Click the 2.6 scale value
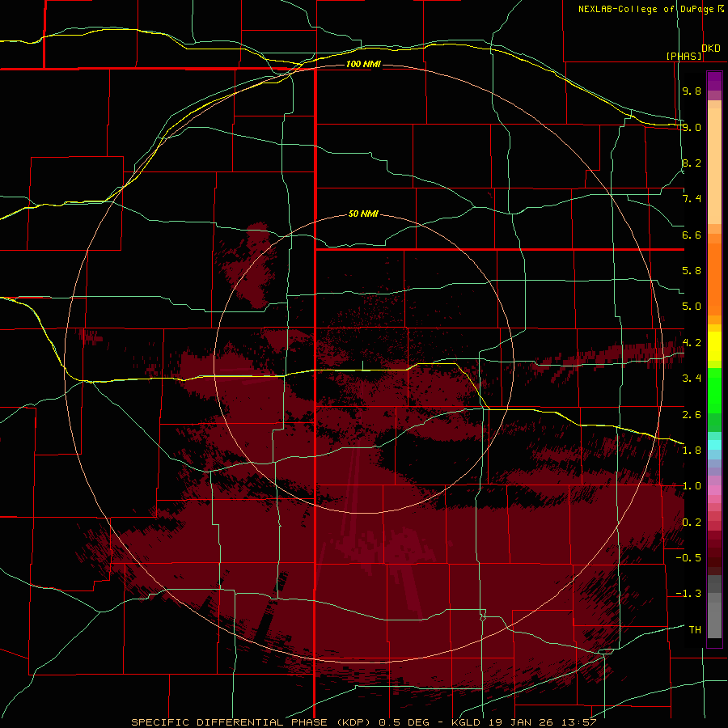This screenshot has height=728, width=728. (x=692, y=414)
